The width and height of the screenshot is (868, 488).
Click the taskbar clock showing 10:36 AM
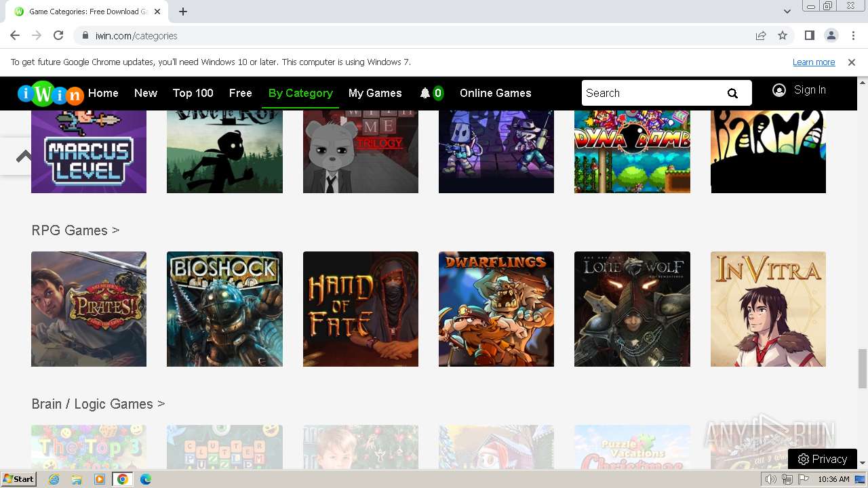833,479
